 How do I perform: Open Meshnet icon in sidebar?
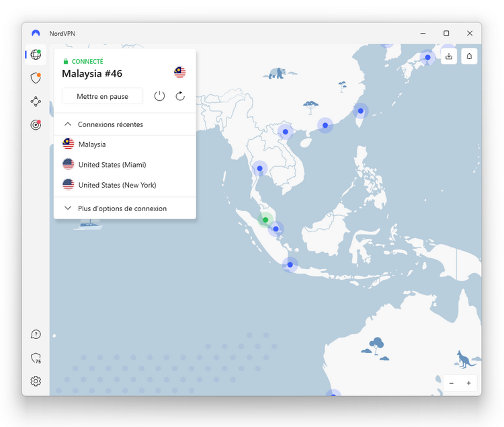[36, 102]
